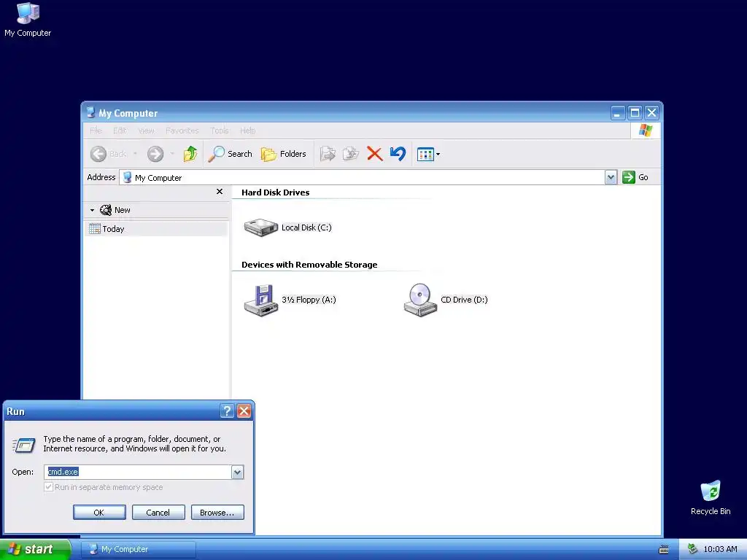747x560 pixels.
Task: Click the red Delete toolbar icon
Action: coord(374,154)
